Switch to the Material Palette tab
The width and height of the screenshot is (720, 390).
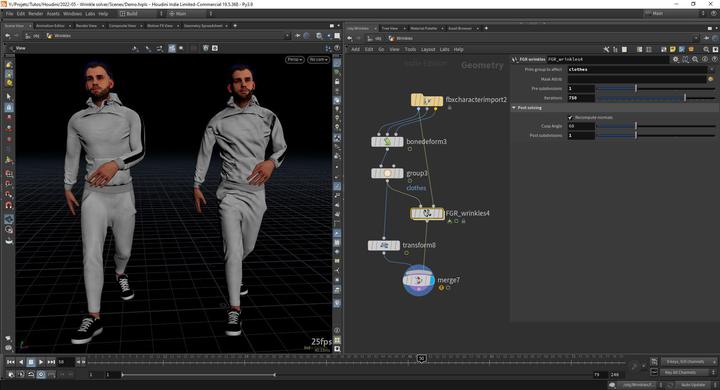click(x=423, y=28)
